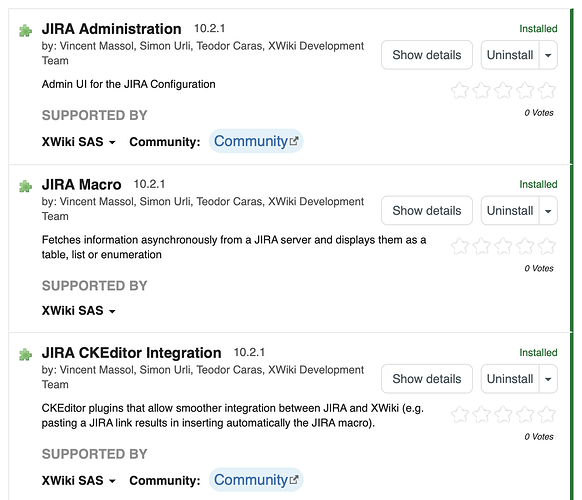Open the Uninstall dropdown arrow for JIRA Macro

point(548,210)
